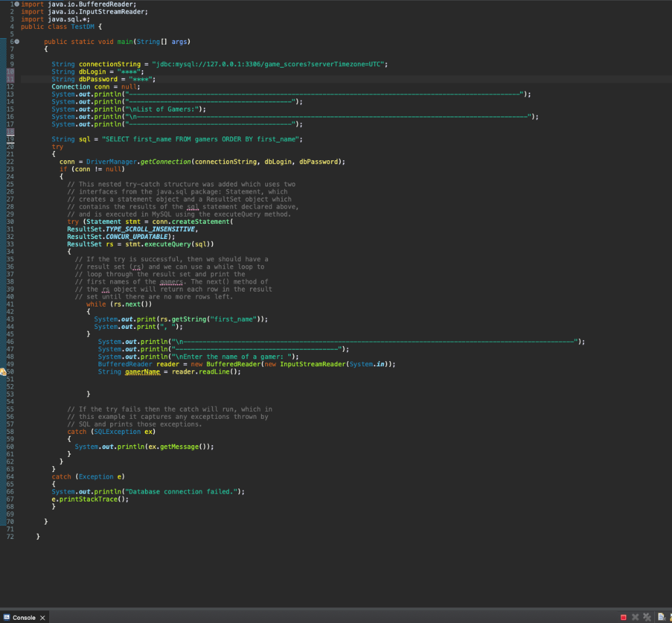Screen dimensions: 672x623
Task: Click the Remove Launch gray X icon
Action: click(x=635, y=618)
